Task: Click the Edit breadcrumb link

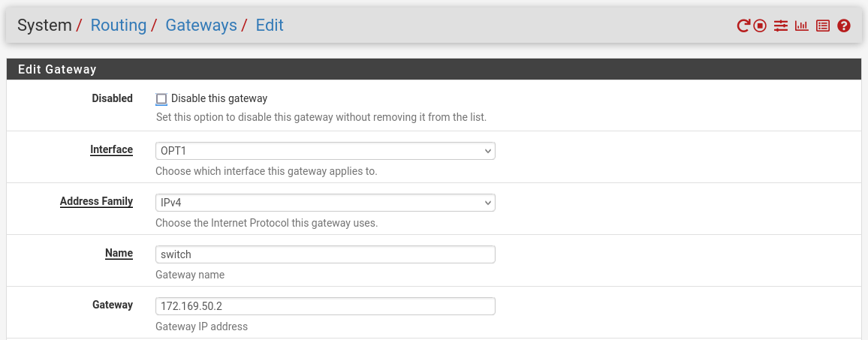Action: tap(270, 26)
